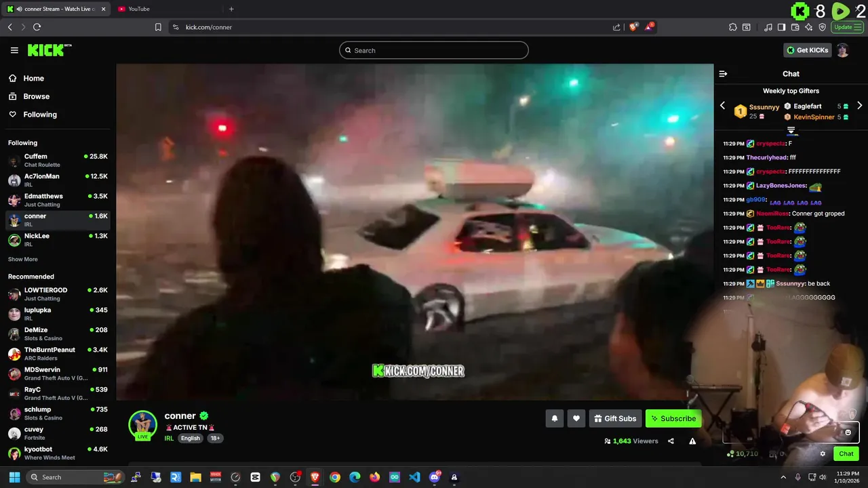
Task: Open a new browser tab
Action: click(x=231, y=9)
